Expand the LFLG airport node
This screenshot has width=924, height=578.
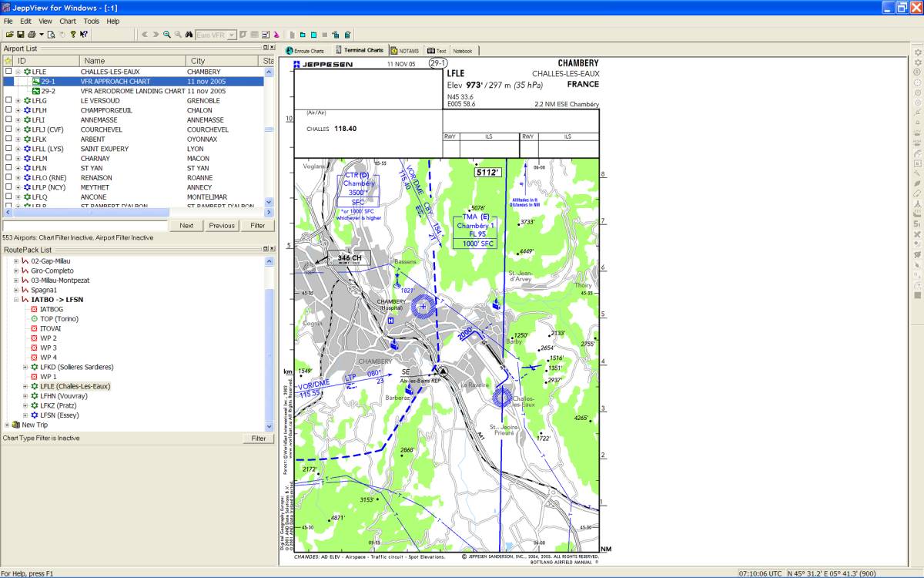[x=18, y=101]
